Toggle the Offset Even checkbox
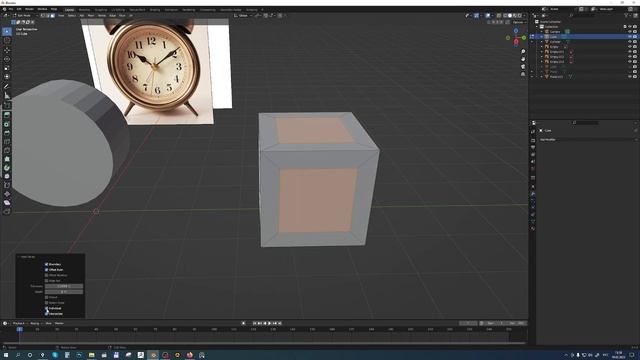Viewport: 640px width, 360px height. click(47, 270)
